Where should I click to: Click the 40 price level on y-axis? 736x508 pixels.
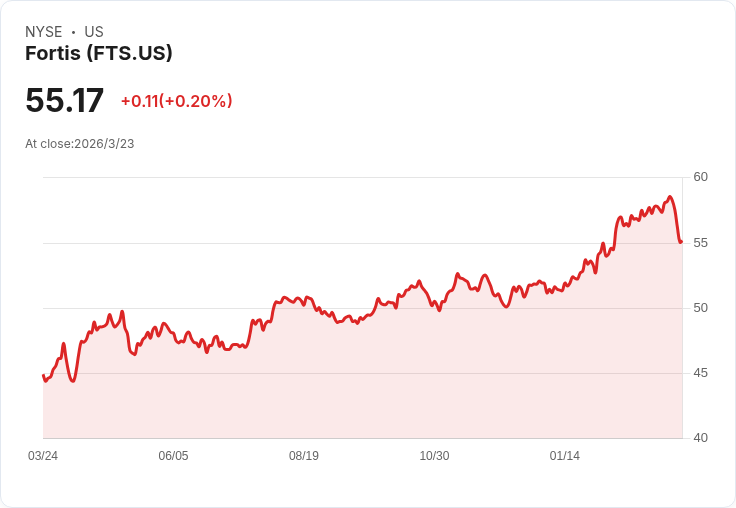pos(700,438)
